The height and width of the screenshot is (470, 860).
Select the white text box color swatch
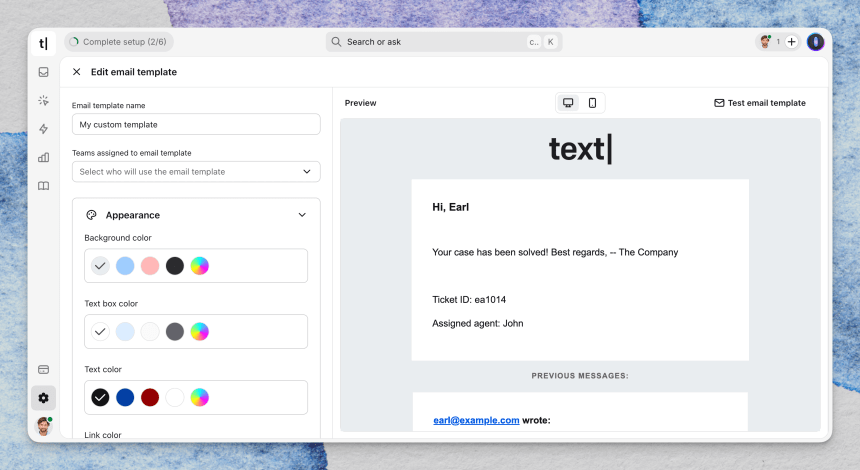coord(100,332)
